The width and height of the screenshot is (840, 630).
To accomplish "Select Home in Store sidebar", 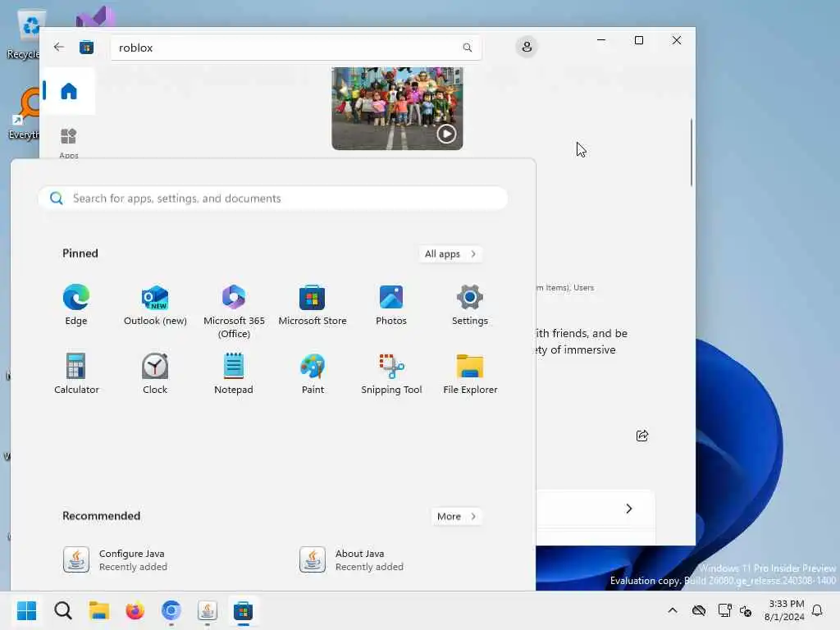I will (x=69, y=91).
